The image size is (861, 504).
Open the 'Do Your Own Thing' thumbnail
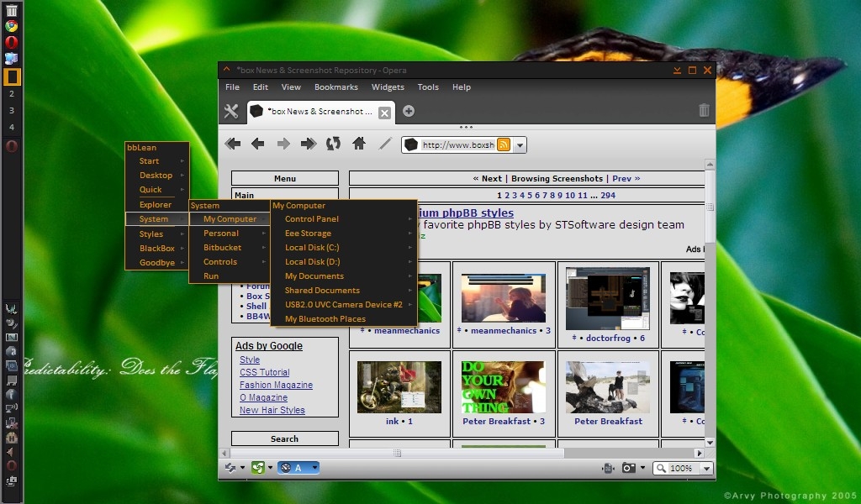click(x=503, y=386)
